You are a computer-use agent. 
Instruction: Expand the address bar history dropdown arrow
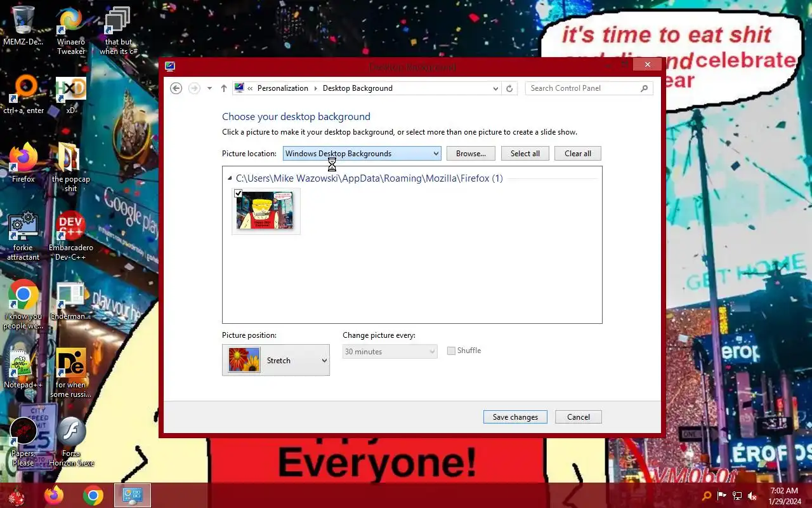(496, 88)
